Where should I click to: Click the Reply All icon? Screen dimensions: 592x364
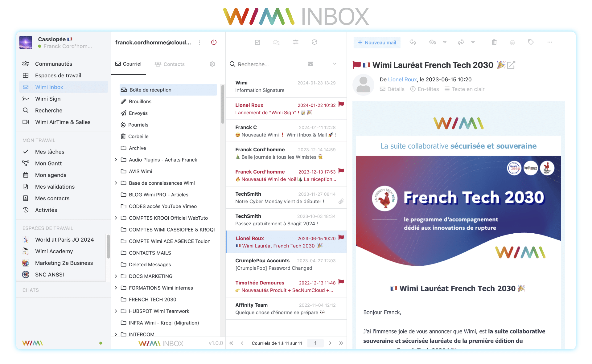click(x=433, y=42)
